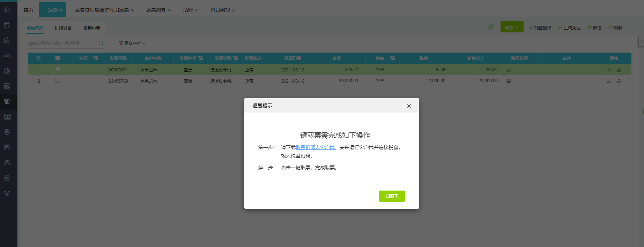Viewport: 644px width, 247px height.
Task: Click the invoice search input field
Action: point(61,43)
